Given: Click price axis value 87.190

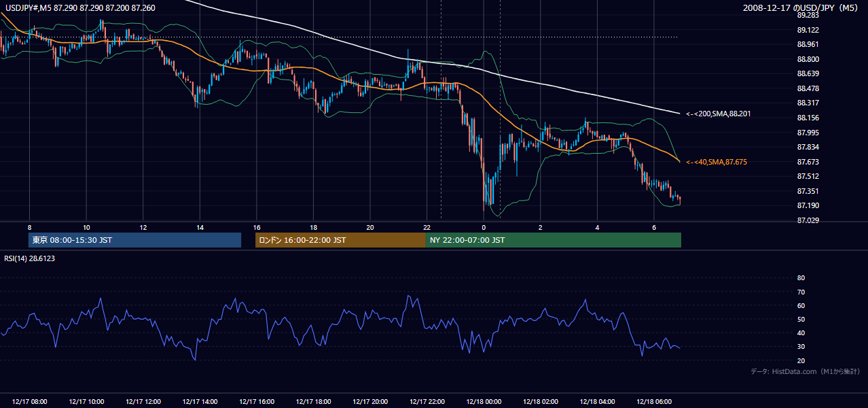Looking at the screenshot, I should (808, 205).
